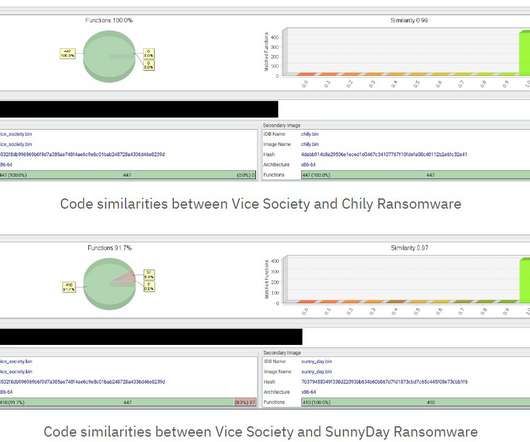
Task: Click the red "(8.3%) 37" unmatched functions segment
Action: 245,402
